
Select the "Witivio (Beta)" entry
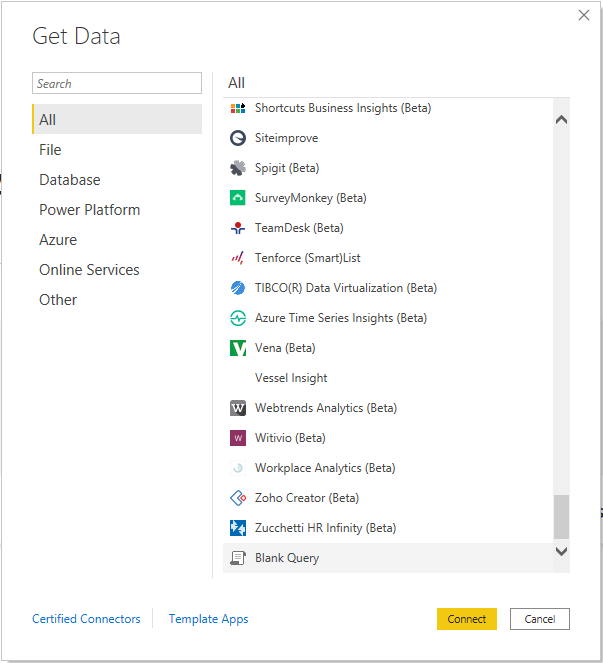pos(388,438)
